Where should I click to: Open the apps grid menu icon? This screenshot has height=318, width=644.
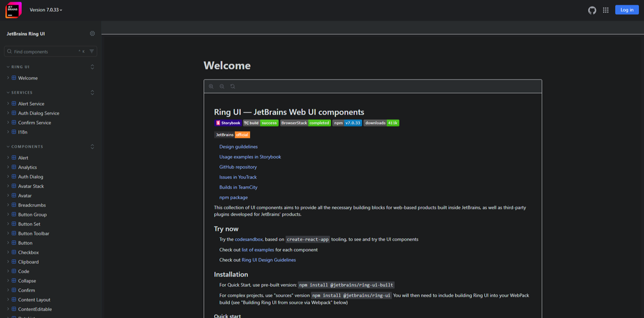pos(606,10)
